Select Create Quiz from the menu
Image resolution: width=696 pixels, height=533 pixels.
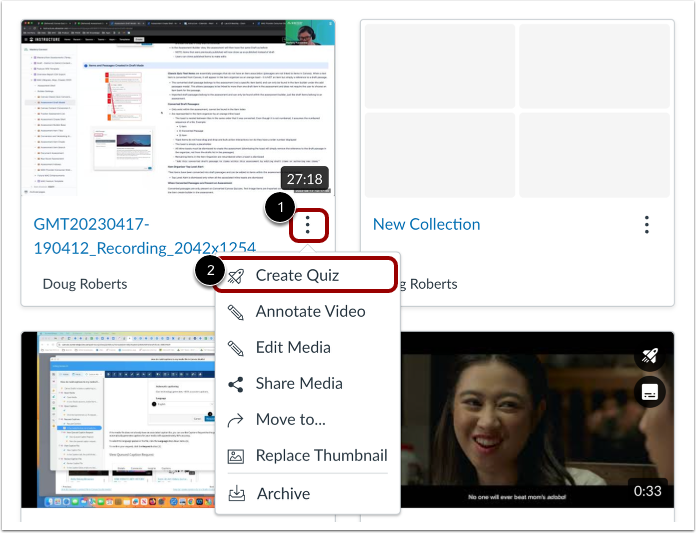[305, 276]
